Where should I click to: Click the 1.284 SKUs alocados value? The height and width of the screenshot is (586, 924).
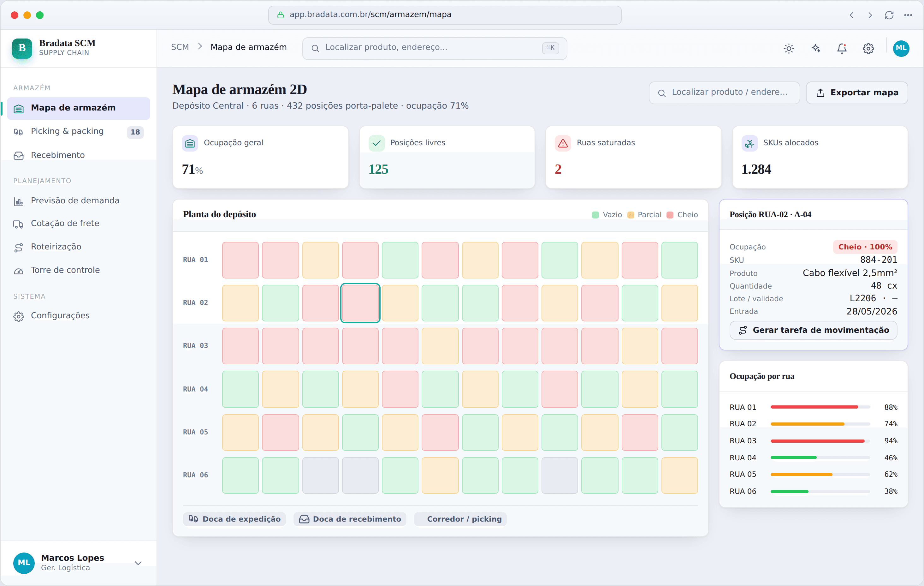click(756, 169)
